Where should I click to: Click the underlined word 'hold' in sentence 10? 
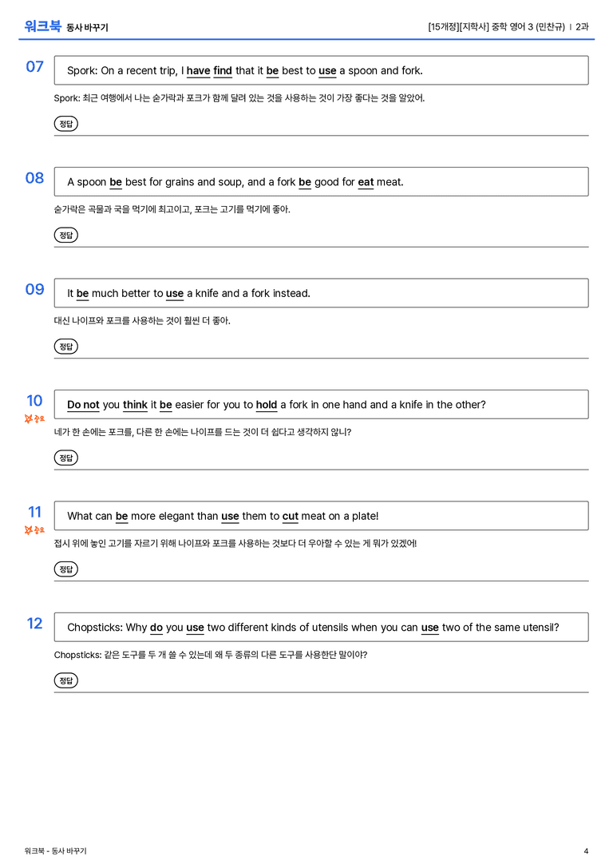pyautogui.click(x=266, y=405)
